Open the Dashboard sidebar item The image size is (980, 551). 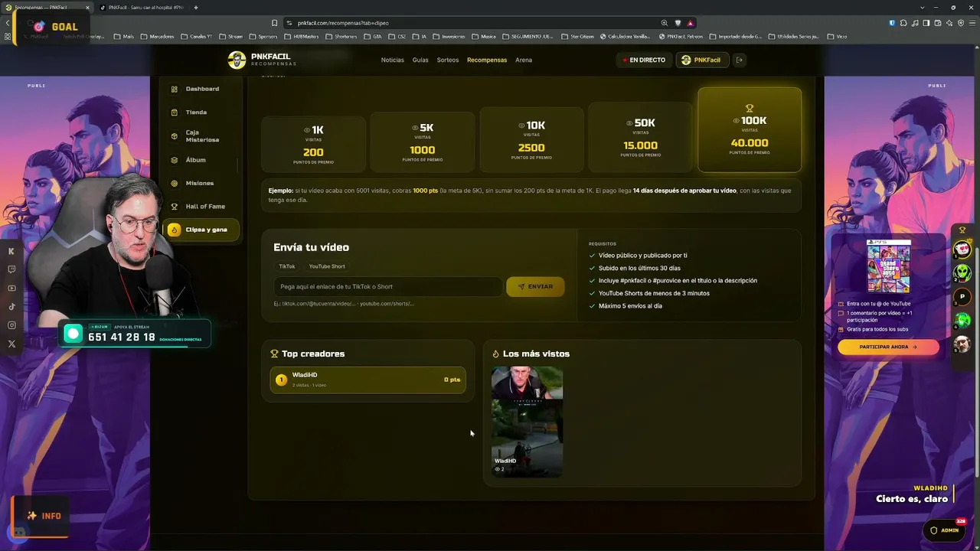click(x=201, y=89)
